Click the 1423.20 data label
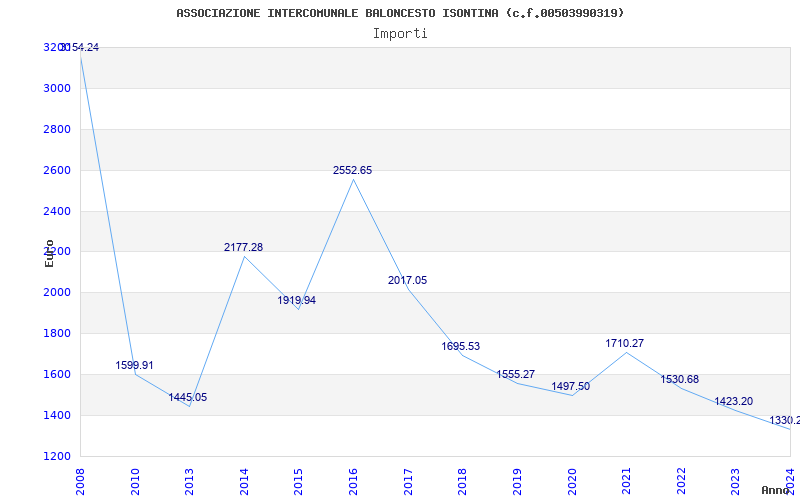The image size is (800, 500). pyautogui.click(x=733, y=402)
